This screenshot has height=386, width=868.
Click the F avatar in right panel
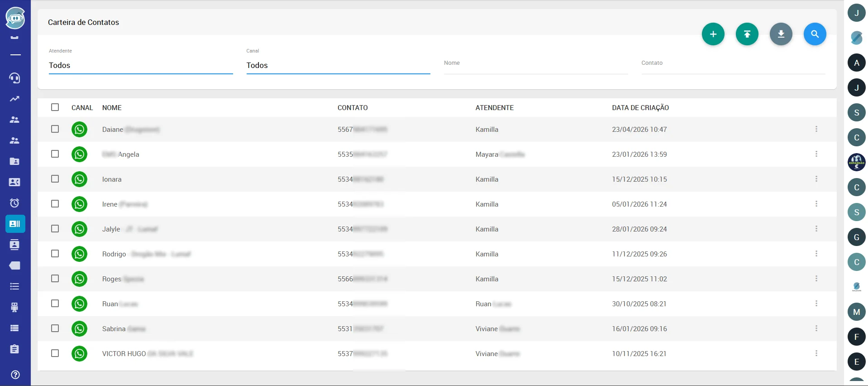pyautogui.click(x=856, y=337)
